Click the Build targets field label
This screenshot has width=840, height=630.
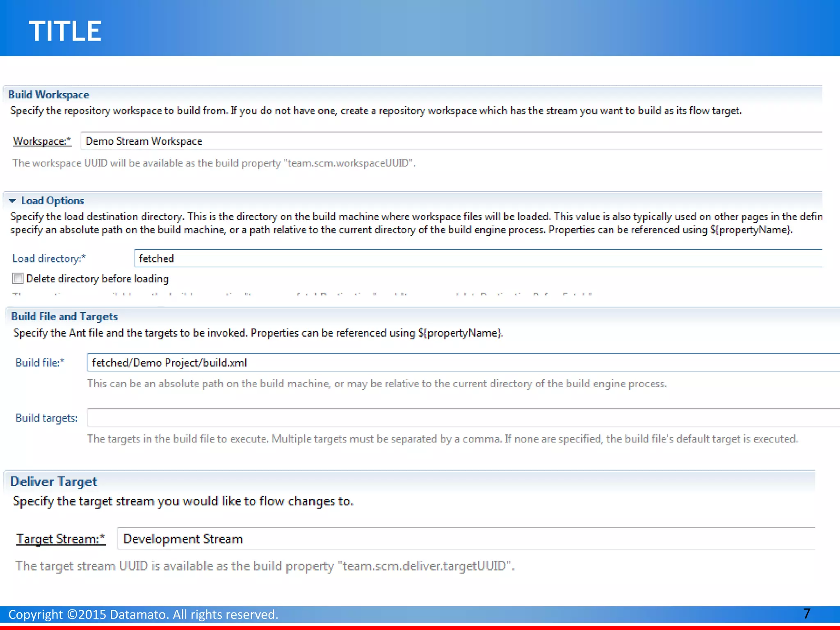[x=46, y=418]
